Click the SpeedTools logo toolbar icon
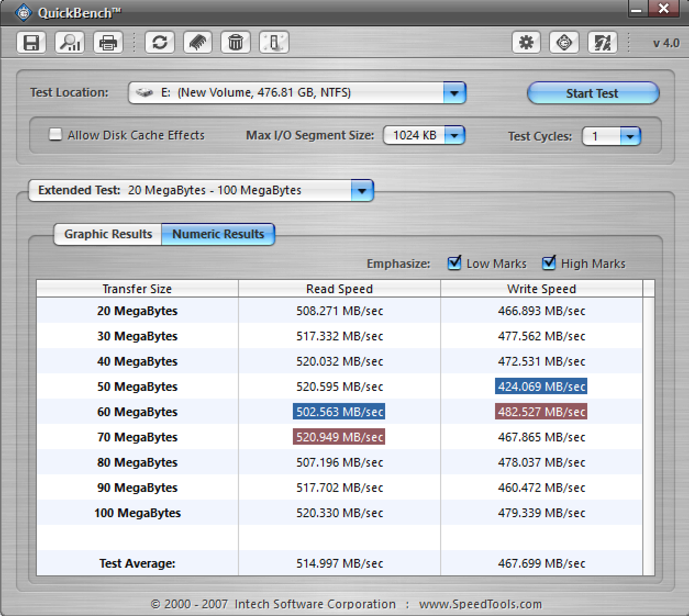689x616 pixels. tap(564, 42)
